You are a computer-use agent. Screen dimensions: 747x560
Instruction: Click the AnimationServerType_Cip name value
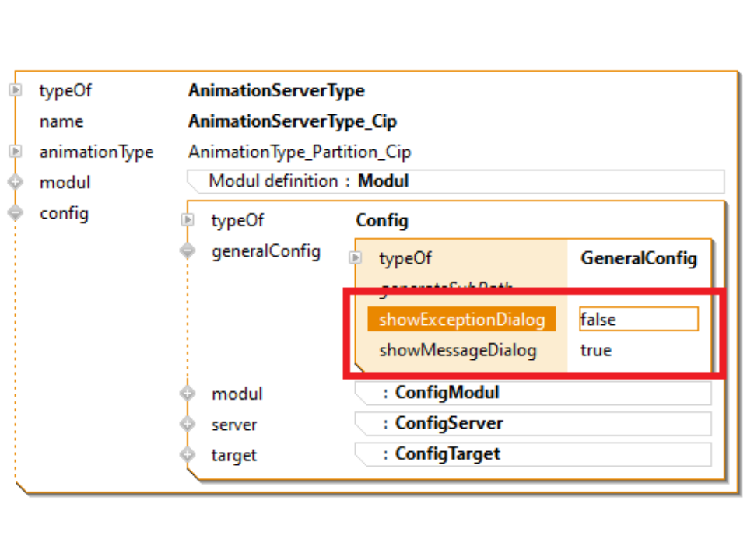tap(292, 121)
